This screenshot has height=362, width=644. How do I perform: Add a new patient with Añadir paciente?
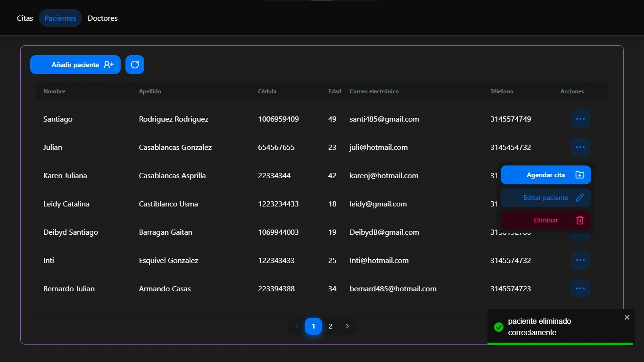75,65
